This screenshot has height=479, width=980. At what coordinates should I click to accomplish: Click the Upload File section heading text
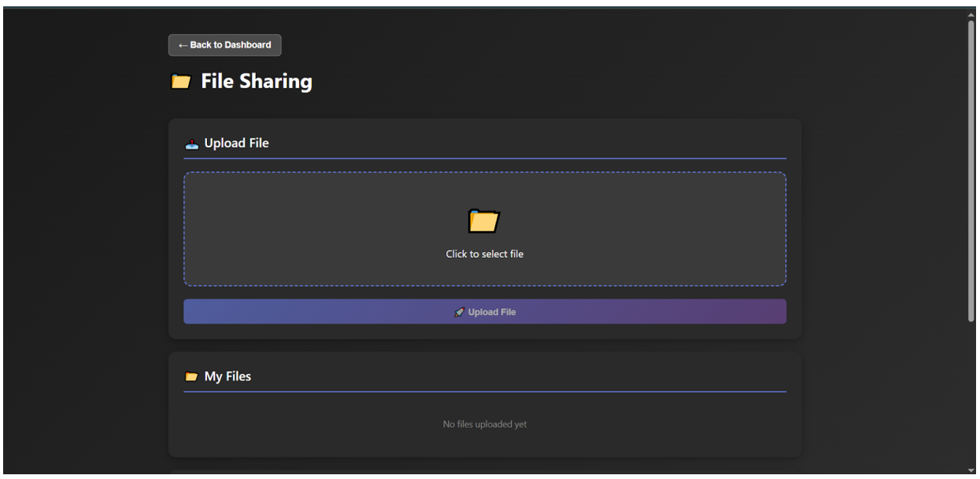pyautogui.click(x=236, y=143)
